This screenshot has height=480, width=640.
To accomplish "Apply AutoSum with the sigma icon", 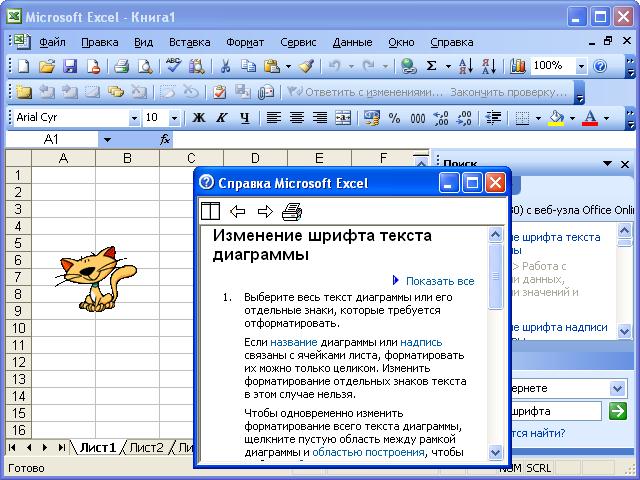I will [x=431, y=66].
